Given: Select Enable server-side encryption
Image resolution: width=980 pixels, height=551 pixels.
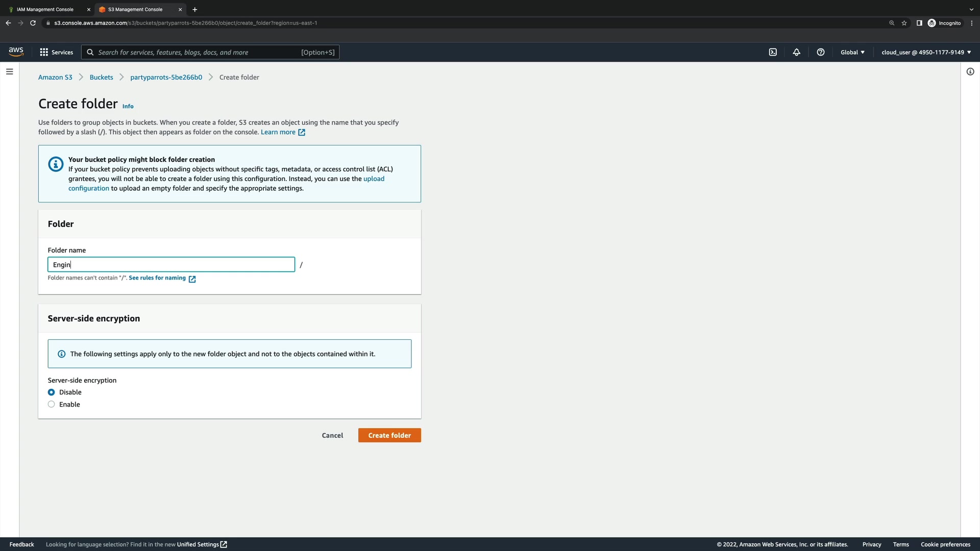Looking at the screenshot, I should click(x=52, y=405).
